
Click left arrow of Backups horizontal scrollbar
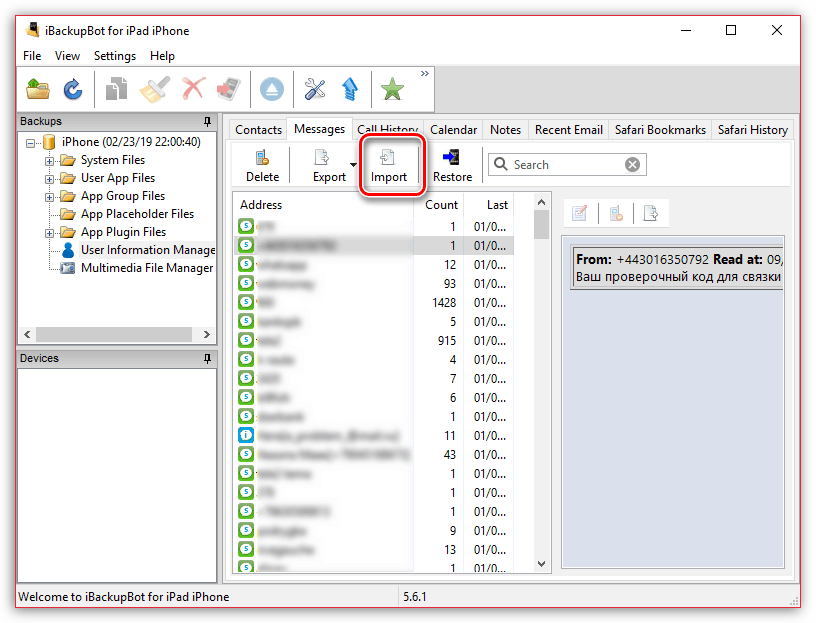(x=28, y=334)
